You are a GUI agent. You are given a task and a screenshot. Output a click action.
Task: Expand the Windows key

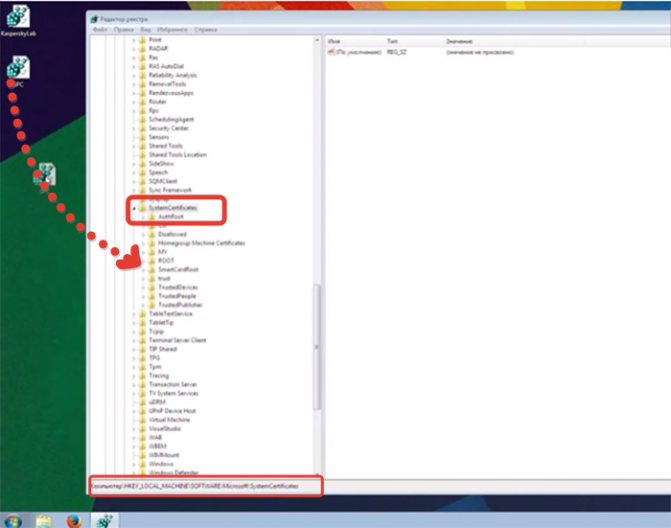click(x=134, y=464)
